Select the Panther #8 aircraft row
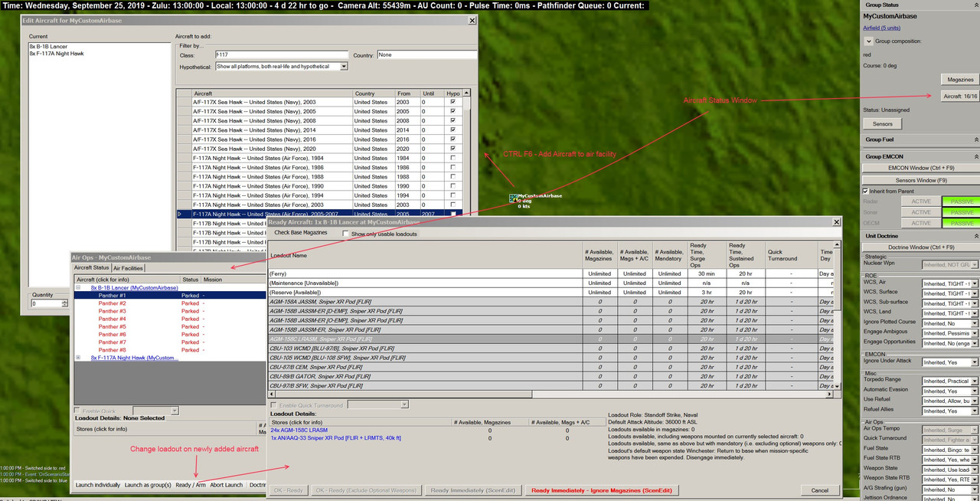The width and height of the screenshot is (980, 501). (x=169, y=350)
